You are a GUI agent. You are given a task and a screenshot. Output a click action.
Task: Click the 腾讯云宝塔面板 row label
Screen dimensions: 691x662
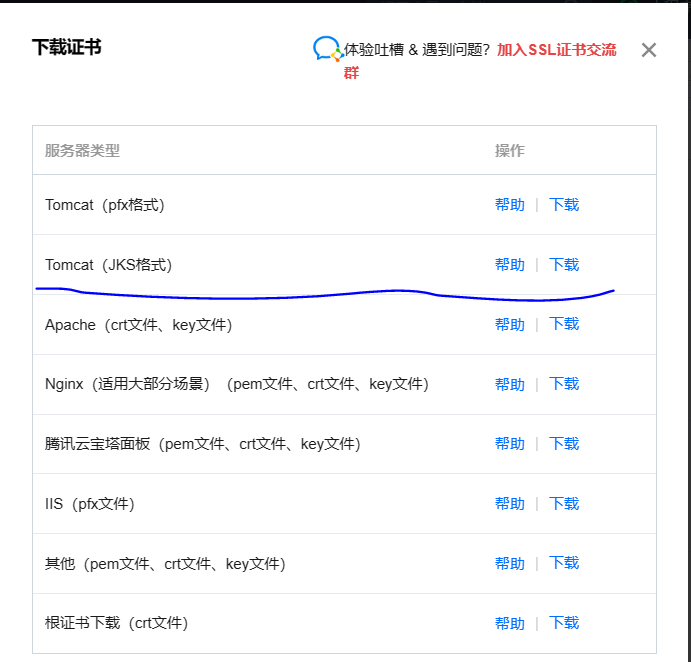(x=203, y=444)
